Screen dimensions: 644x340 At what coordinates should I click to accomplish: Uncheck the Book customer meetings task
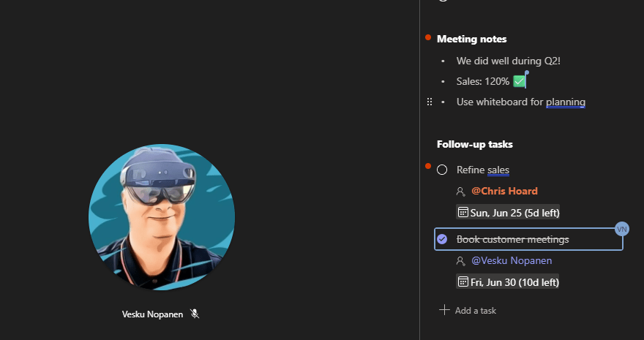[442, 239]
